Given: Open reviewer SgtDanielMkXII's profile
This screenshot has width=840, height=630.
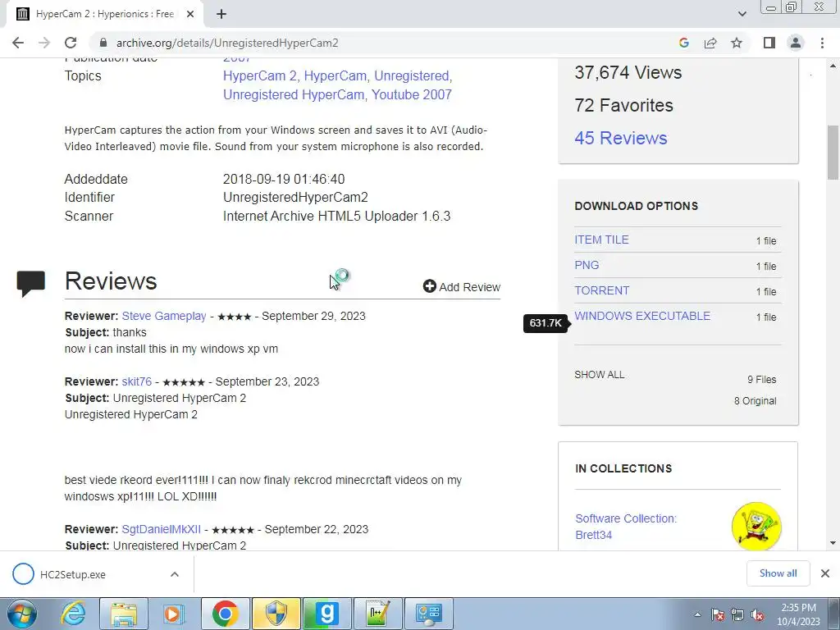Looking at the screenshot, I should [x=162, y=529].
